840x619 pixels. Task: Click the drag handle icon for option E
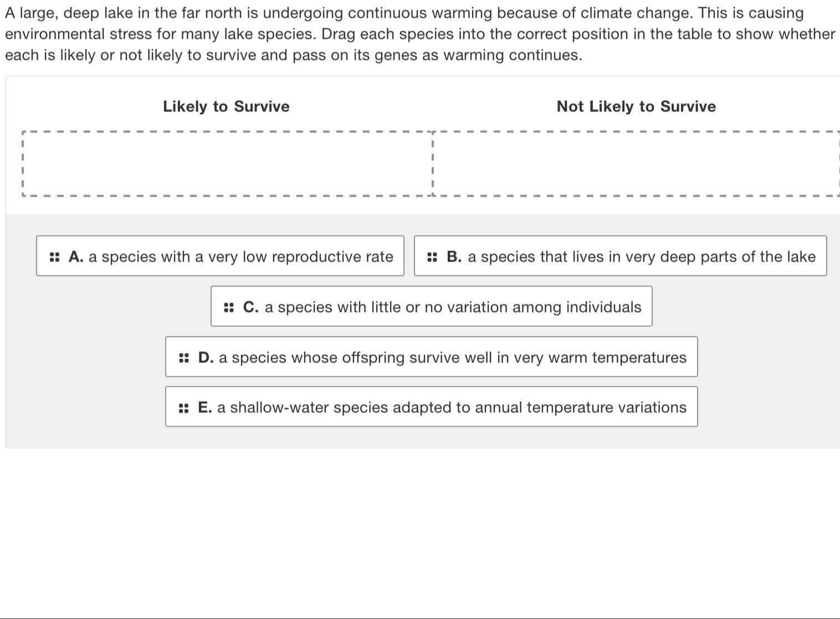pos(184,408)
